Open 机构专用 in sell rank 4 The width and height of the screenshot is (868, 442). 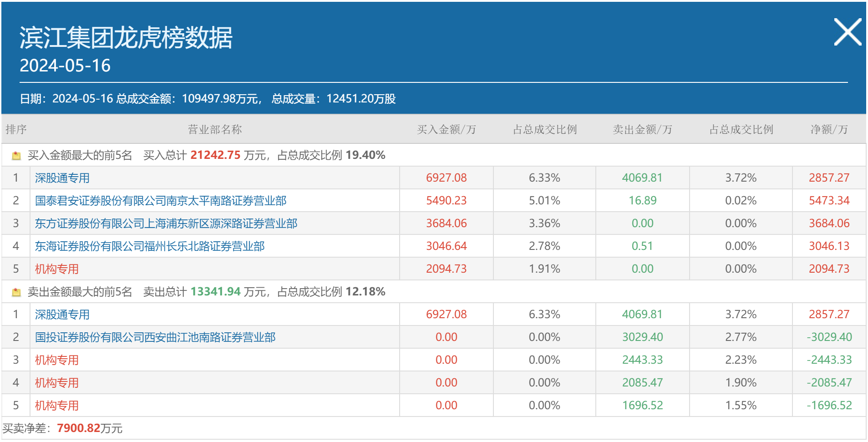pyautogui.click(x=57, y=383)
